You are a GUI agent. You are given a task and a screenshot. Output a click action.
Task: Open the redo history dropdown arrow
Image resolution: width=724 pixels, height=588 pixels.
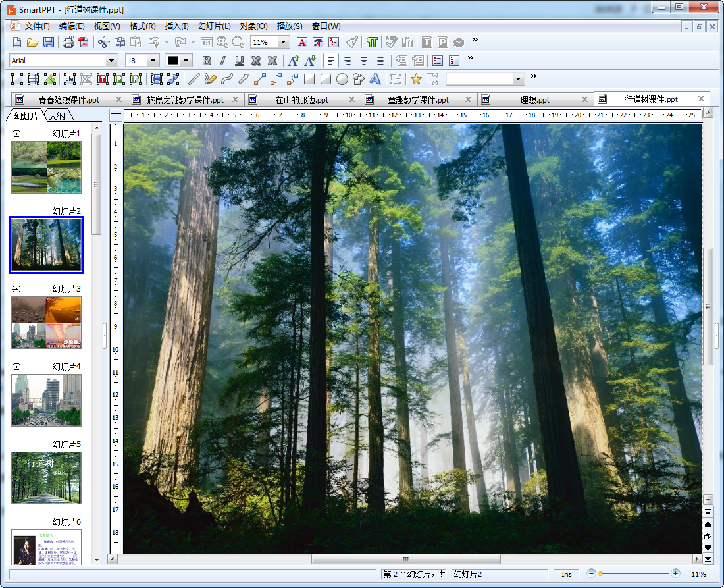click(193, 43)
